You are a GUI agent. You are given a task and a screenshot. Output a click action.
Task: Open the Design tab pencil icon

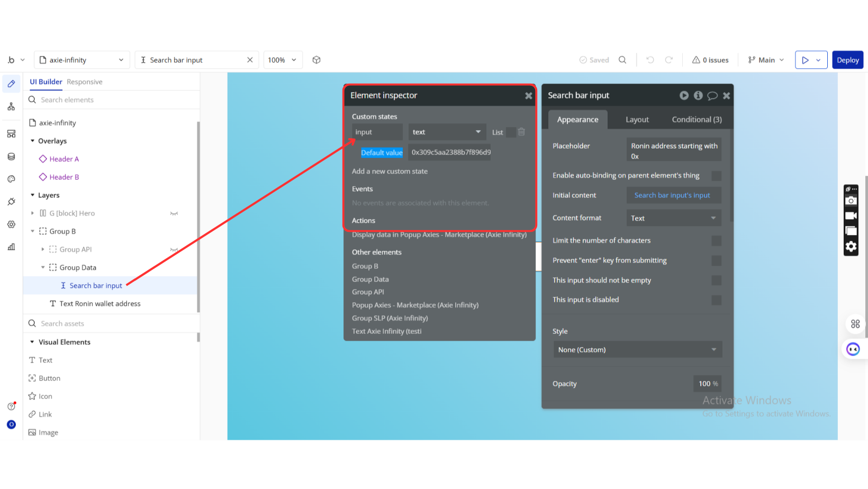tap(11, 84)
